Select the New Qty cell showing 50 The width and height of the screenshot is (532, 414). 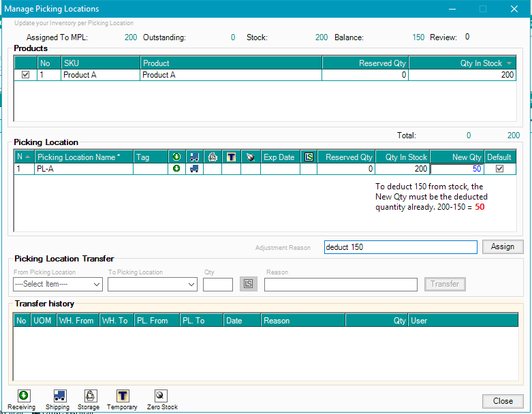click(x=457, y=169)
